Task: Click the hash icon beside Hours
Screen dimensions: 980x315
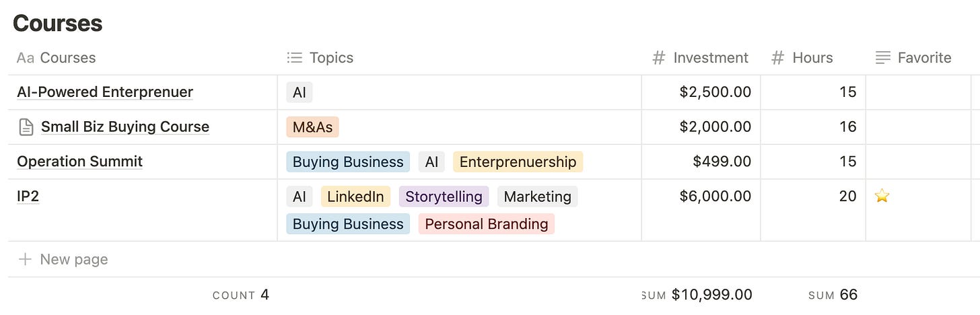Action: [777, 58]
